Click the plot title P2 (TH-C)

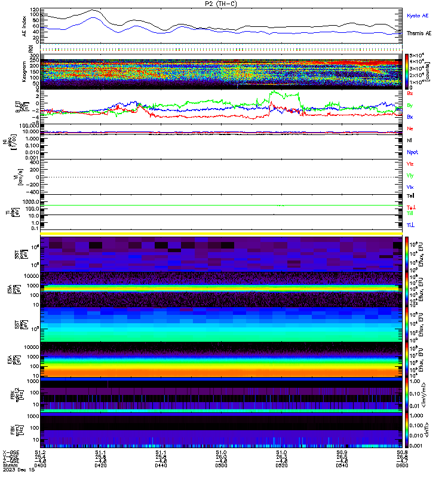(x=221, y=4)
